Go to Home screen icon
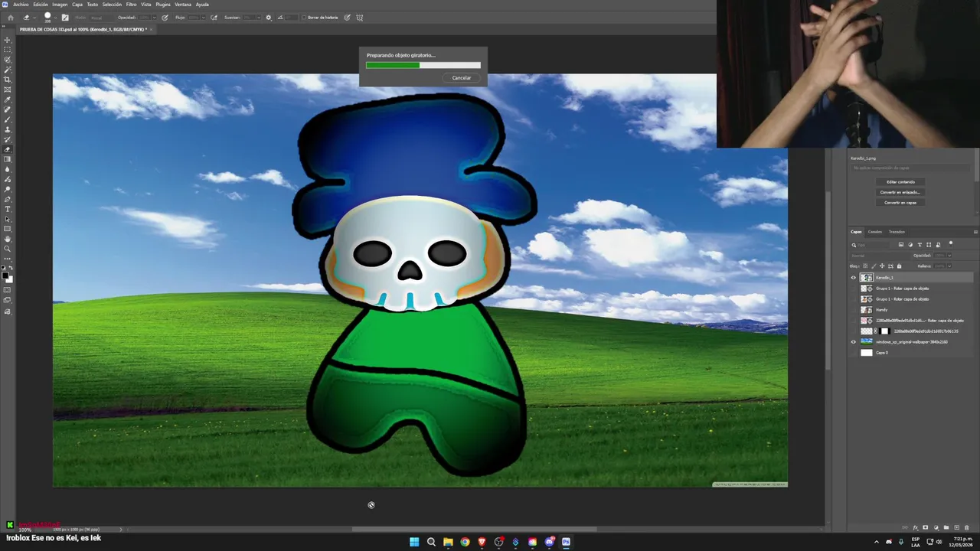This screenshot has width=980, height=551. [x=11, y=18]
